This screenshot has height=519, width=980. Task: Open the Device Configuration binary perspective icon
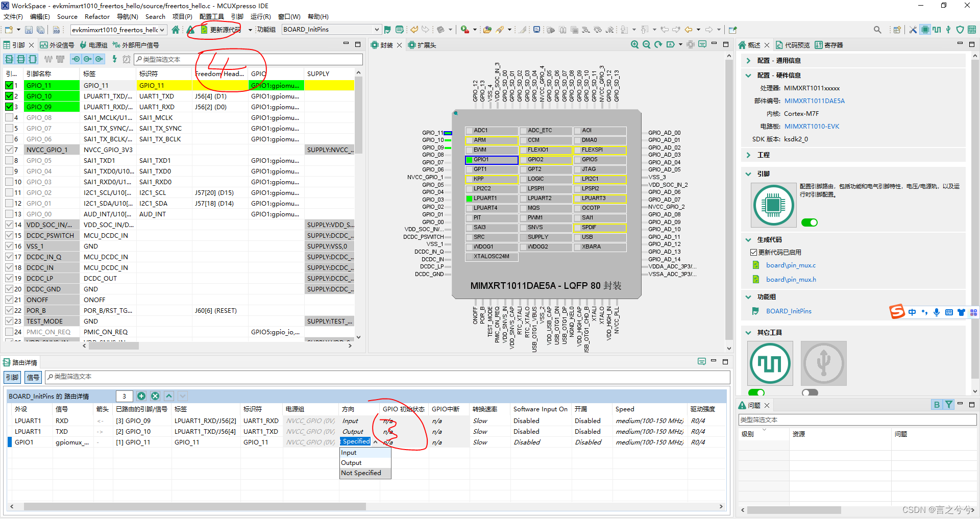pos(972,30)
